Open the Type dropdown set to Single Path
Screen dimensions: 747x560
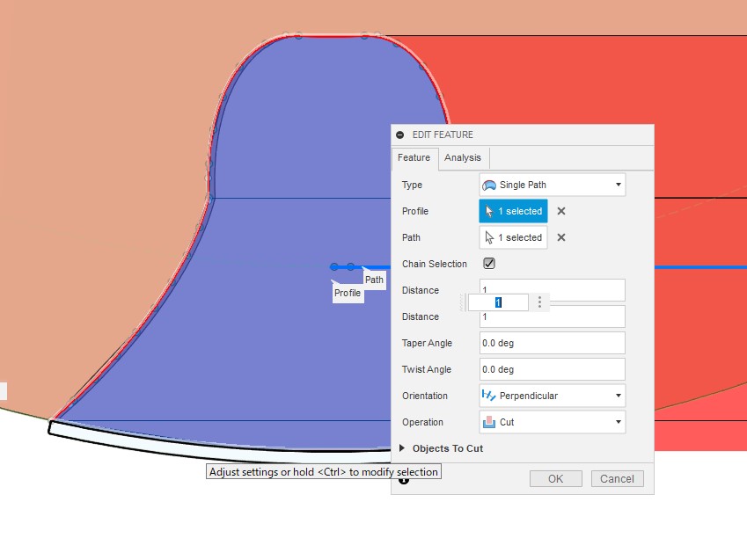552,185
